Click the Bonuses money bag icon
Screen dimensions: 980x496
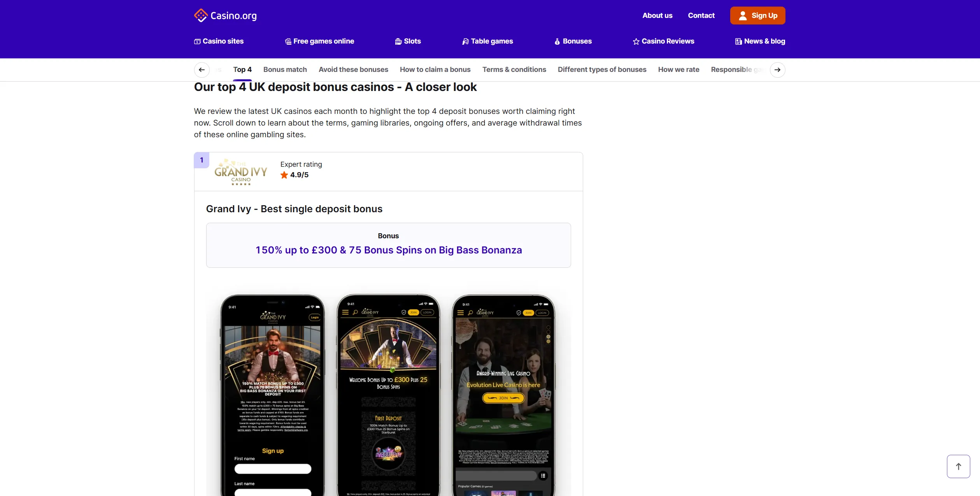coord(557,42)
